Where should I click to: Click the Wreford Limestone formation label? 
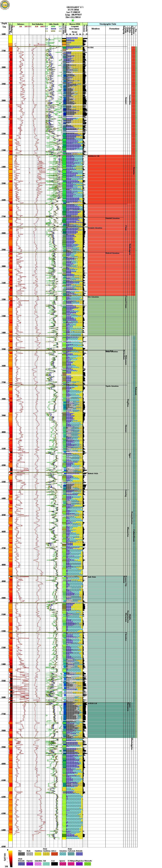[113, 253]
